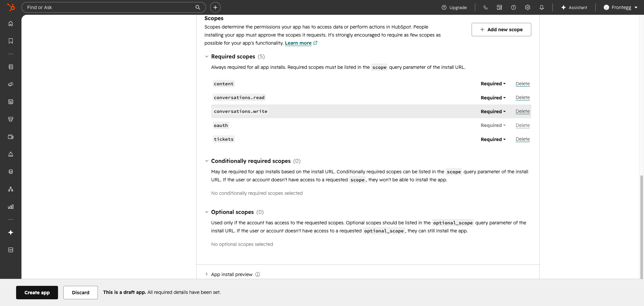
Task: Delete the tickets scope
Action: click(x=523, y=139)
